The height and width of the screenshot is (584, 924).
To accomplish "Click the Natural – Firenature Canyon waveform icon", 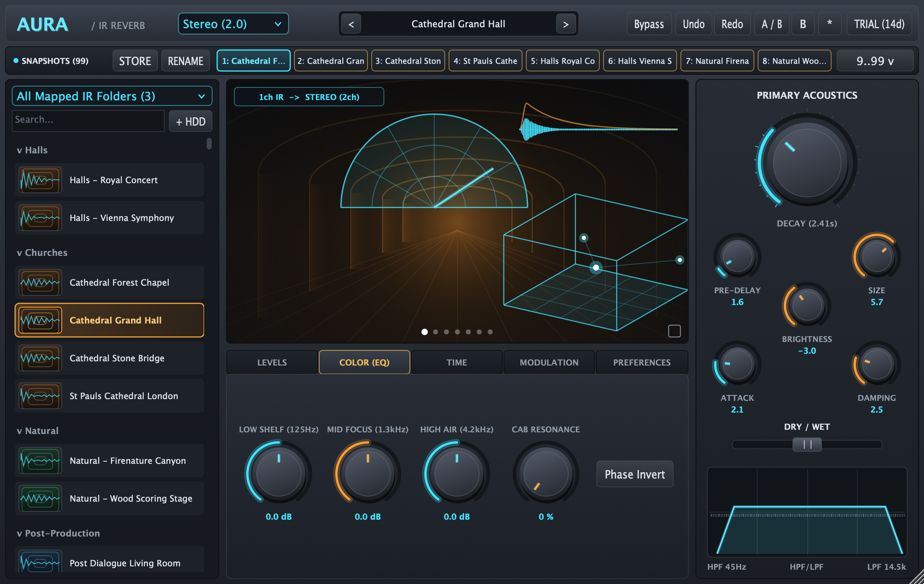I will tap(40, 461).
